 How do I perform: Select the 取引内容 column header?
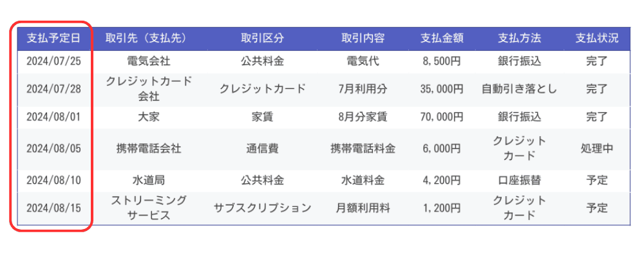(x=363, y=38)
